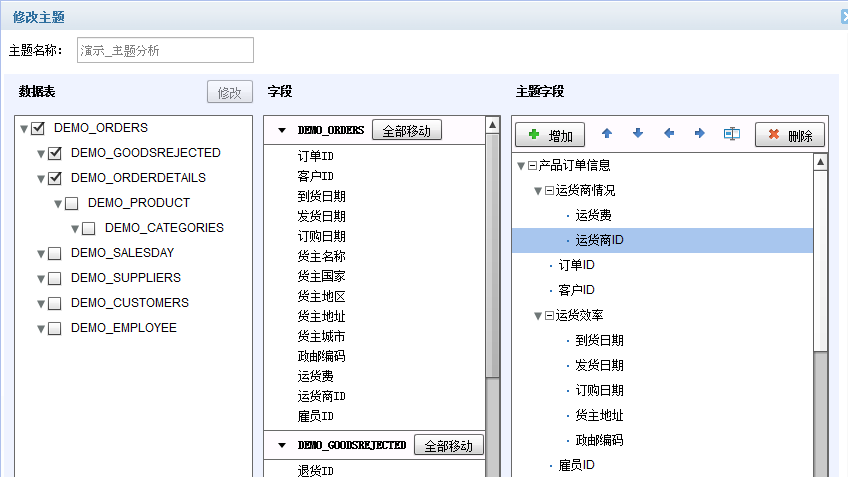Collapse the 产品订单信息 folder
The width and height of the screenshot is (848, 477).
point(521,166)
